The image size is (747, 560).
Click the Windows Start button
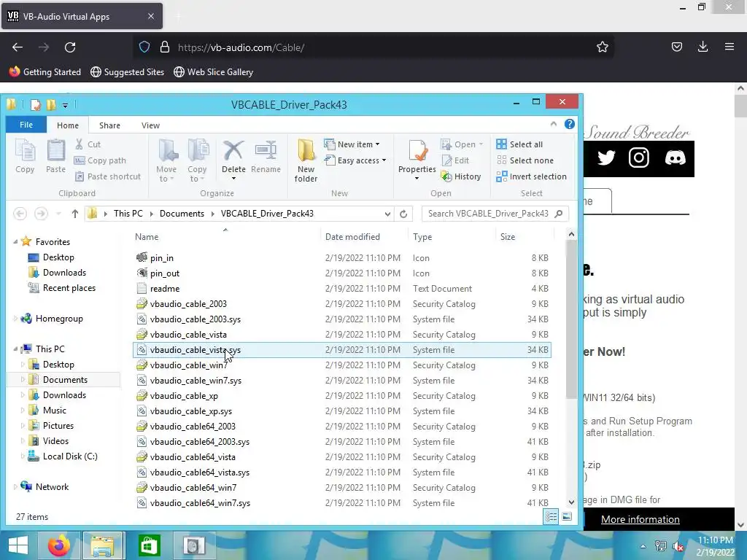click(x=18, y=545)
